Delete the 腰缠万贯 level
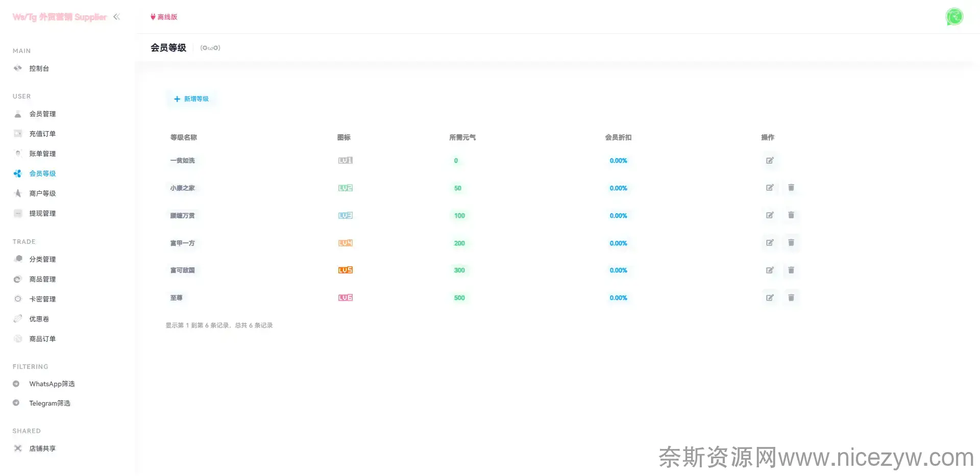Viewport: 980px width, 476px height. coord(791,215)
